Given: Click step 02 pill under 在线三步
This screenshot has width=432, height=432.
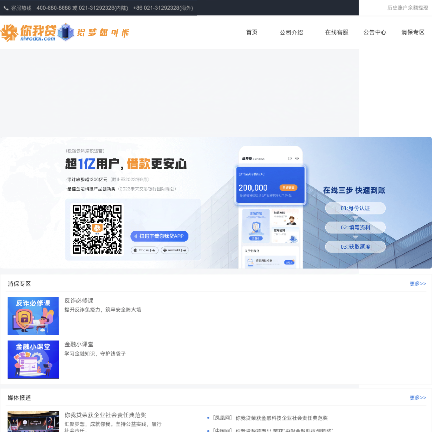Looking at the screenshot, I should click(355, 228).
